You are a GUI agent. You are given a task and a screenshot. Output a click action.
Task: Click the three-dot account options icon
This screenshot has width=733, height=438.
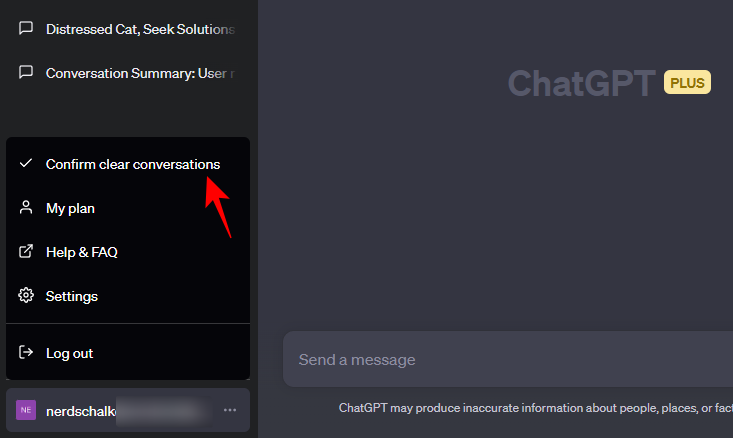click(x=230, y=410)
